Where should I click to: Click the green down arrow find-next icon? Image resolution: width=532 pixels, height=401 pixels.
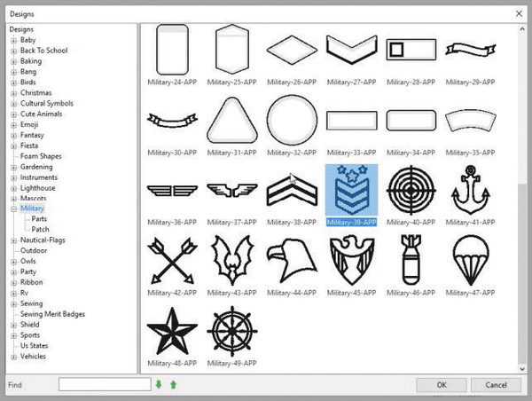pyautogui.click(x=159, y=385)
